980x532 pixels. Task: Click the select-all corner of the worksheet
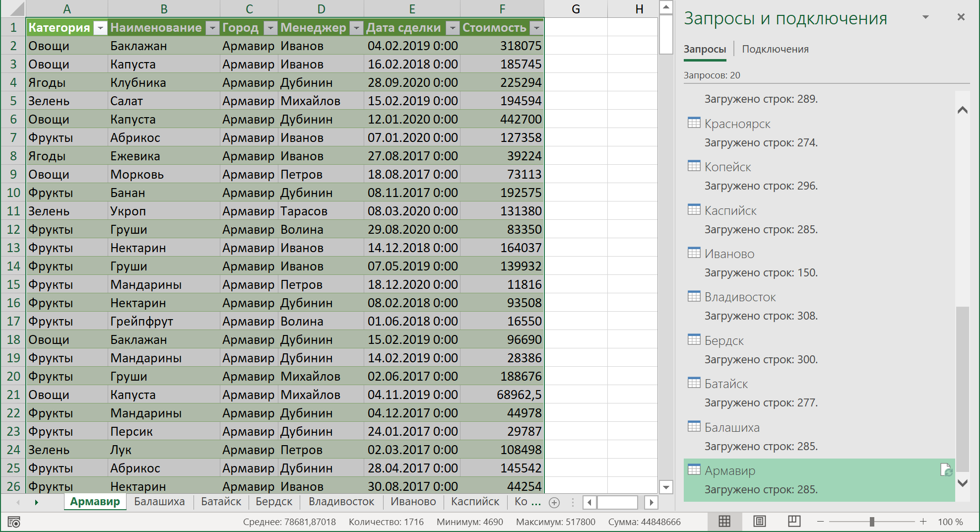pos(13,9)
